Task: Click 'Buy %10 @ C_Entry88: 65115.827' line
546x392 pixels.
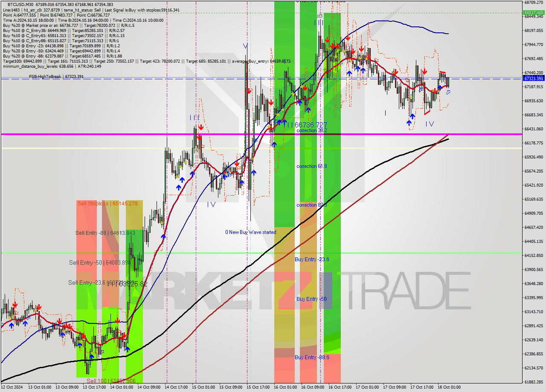Action: [x=34, y=40]
